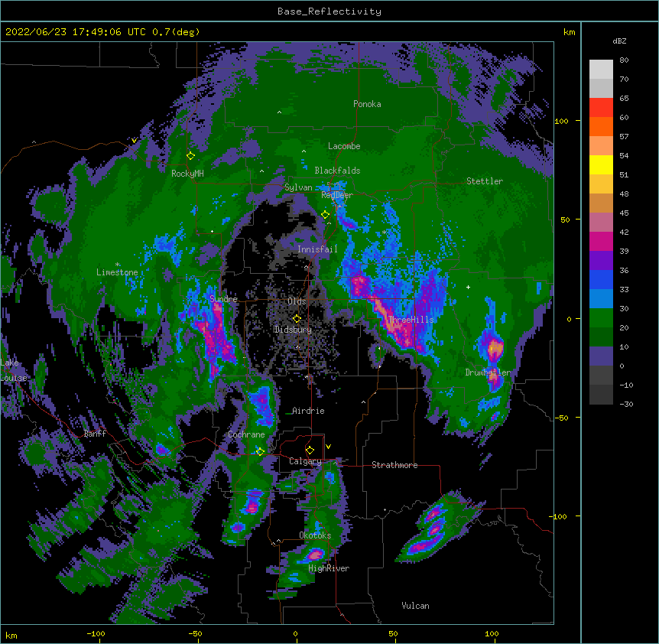Image resolution: width=659 pixels, height=644 pixels.
Task: Click the Sylvan label
Action: pyautogui.click(x=298, y=187)
